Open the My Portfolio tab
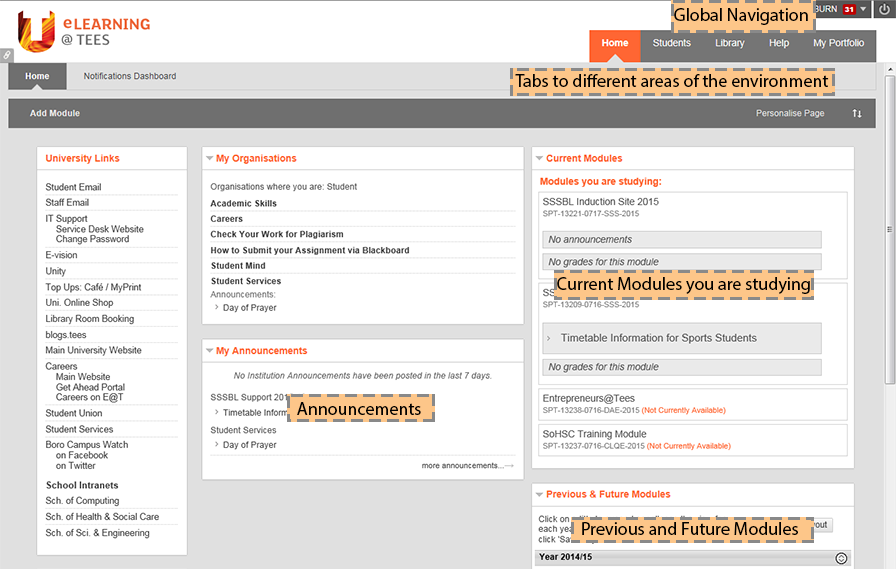The height and width of the screenshot is (569, 896). click(x=838, y=43)
